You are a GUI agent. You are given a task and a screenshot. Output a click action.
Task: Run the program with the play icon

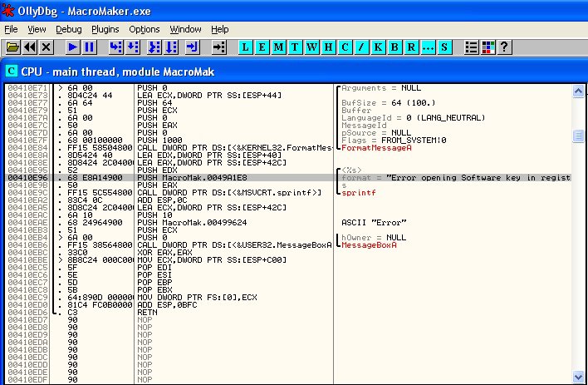pyautogui.click(x=73, y=47)
